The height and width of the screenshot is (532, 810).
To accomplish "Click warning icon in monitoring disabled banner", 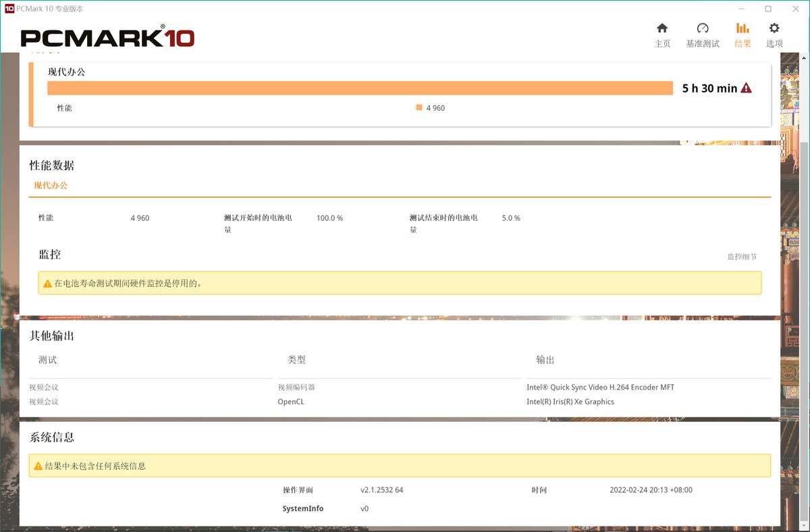I will tap(46, 282).
